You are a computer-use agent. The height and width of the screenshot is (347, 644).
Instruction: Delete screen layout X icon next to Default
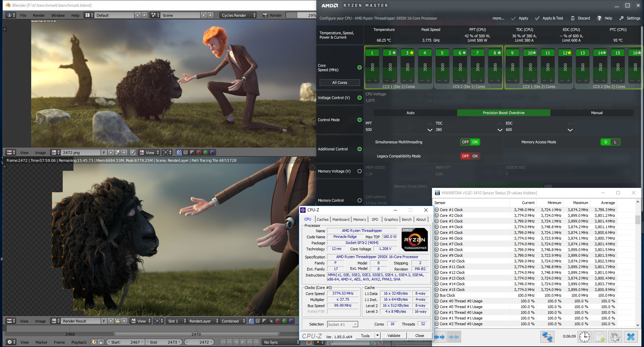(x=144, y=15)
